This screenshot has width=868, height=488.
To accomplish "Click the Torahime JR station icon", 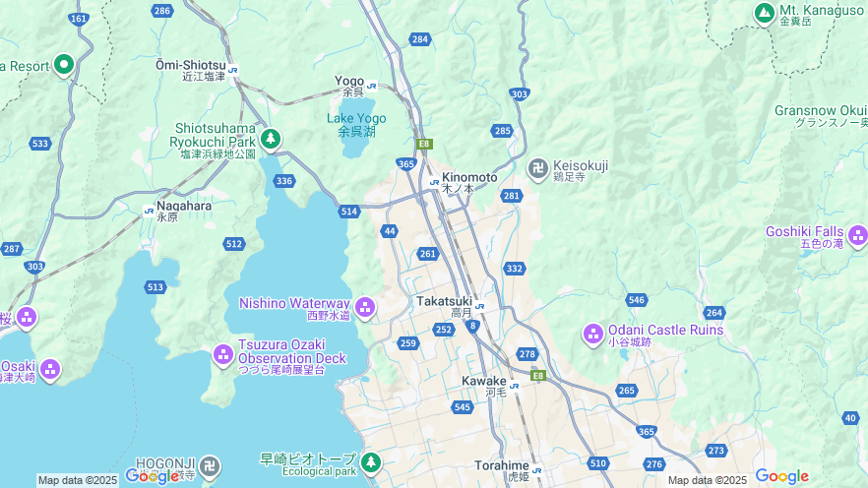I will (536, 471).
